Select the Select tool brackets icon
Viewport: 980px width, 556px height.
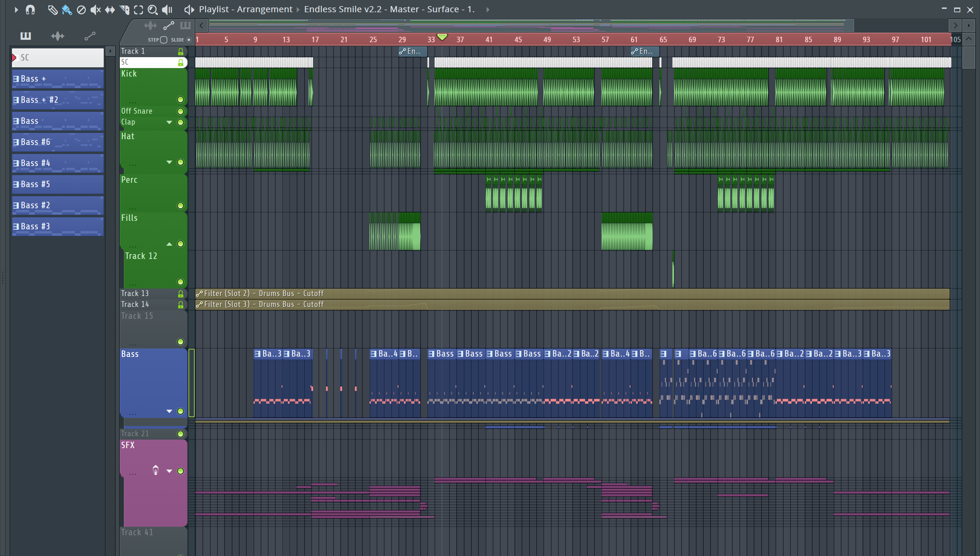138,9
